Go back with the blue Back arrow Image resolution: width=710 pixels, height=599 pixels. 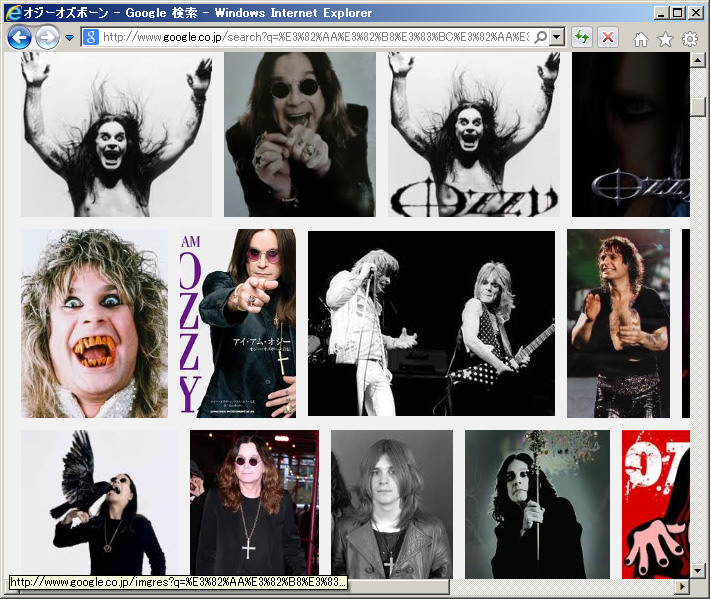coord(19,37)
